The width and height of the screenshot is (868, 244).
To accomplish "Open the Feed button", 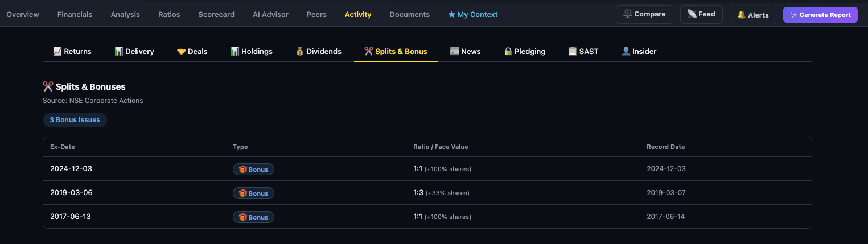I will (701, 14).
